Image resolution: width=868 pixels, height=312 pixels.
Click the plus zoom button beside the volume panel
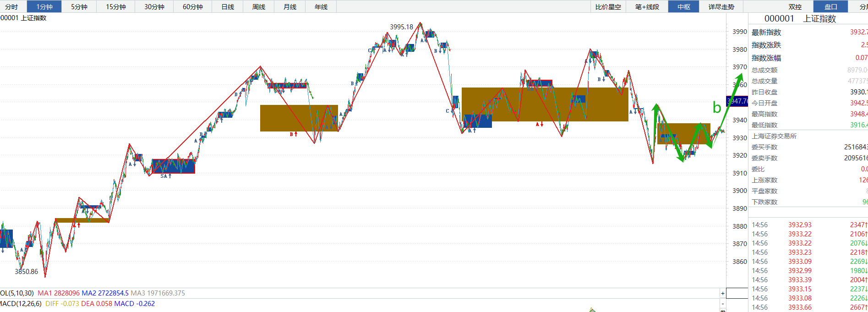pos(723,293)
